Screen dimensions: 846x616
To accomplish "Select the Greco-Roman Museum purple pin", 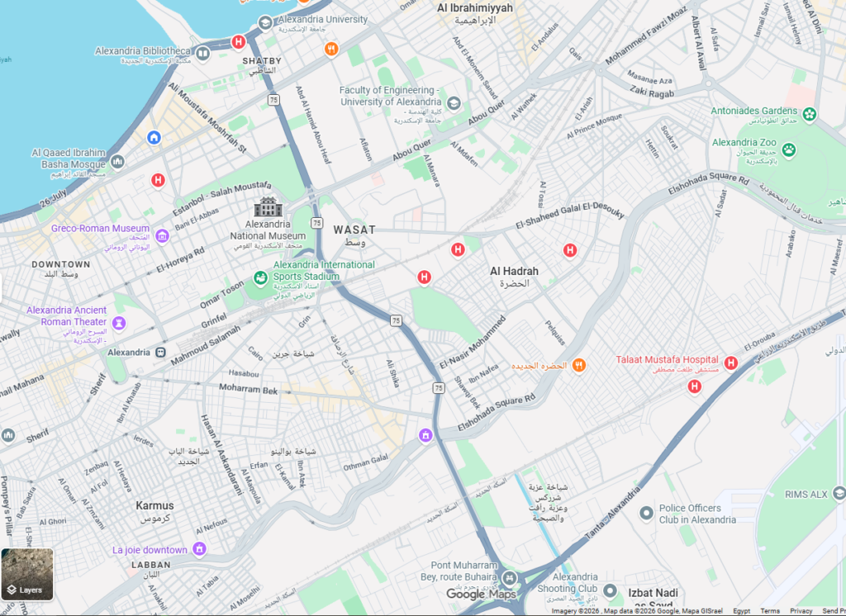I will point(162,235).
